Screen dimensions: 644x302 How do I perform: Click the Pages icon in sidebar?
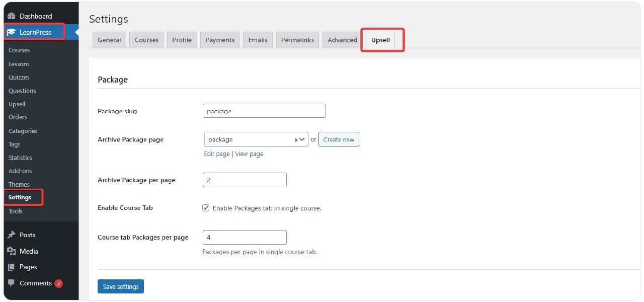click(x=12, y=267)
